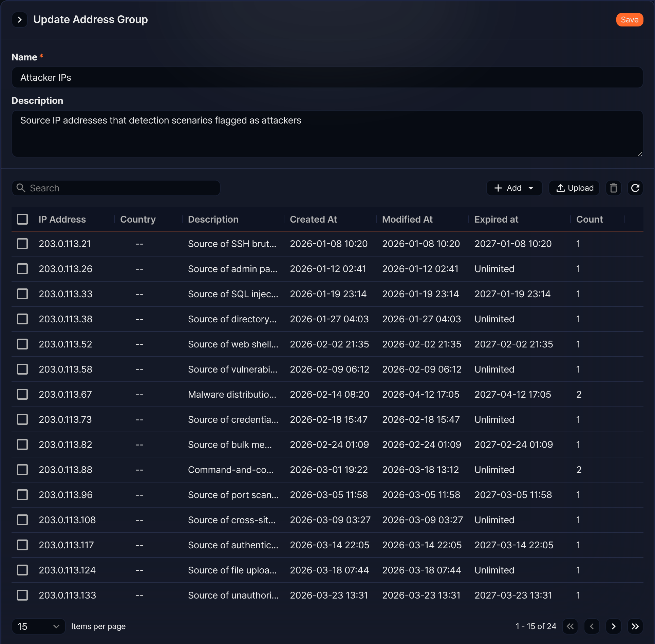
Task: Open the items per page dropdown
Action: click(x=38, y=626)
